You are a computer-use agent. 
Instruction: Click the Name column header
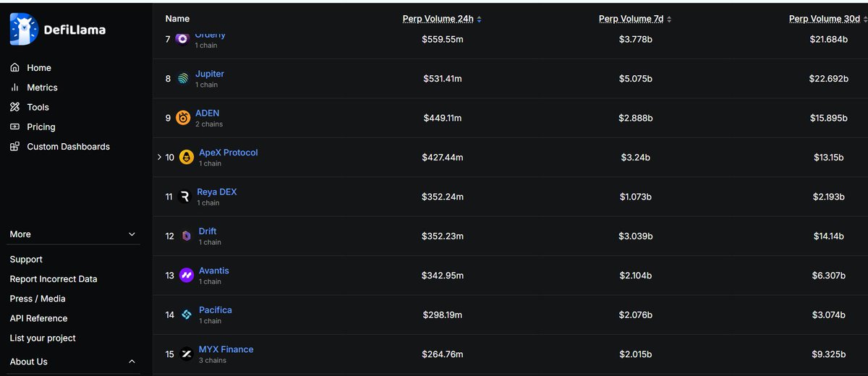177,19
